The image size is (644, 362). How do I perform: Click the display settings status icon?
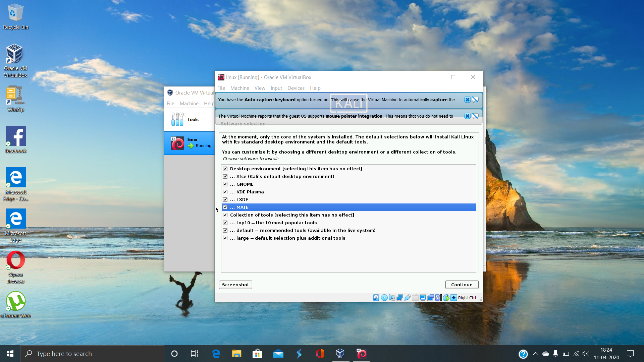[423, 298]
